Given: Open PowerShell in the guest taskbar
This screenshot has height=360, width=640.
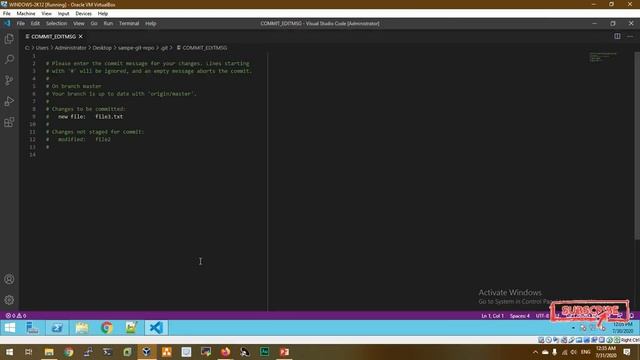Looking at the screenshot, I should pos(57,328).
